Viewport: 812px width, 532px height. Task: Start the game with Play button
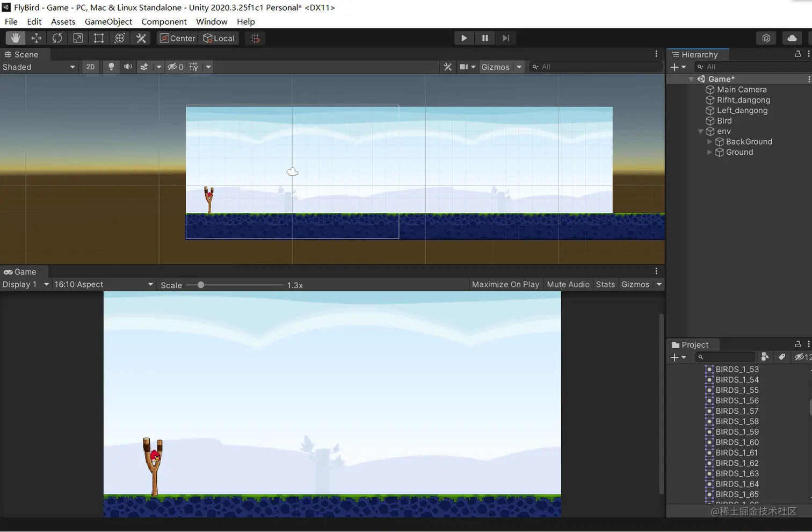pyautogui.click(x=464, y=38)
